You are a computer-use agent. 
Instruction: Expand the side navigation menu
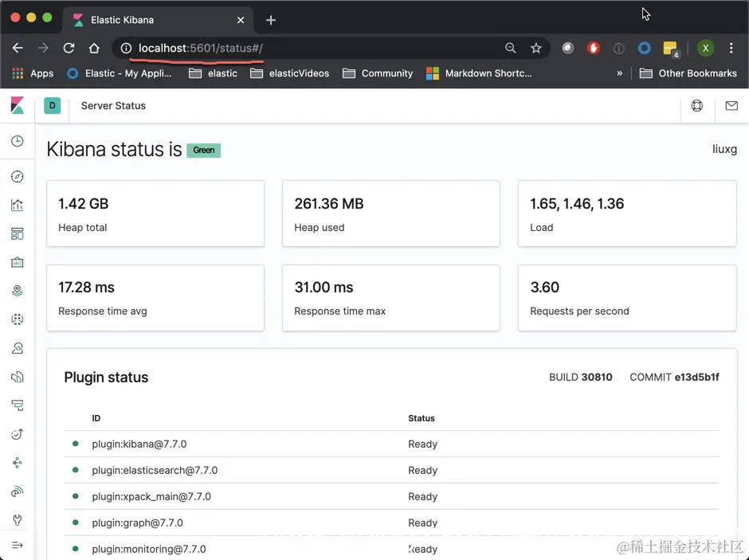pos(18,545)
